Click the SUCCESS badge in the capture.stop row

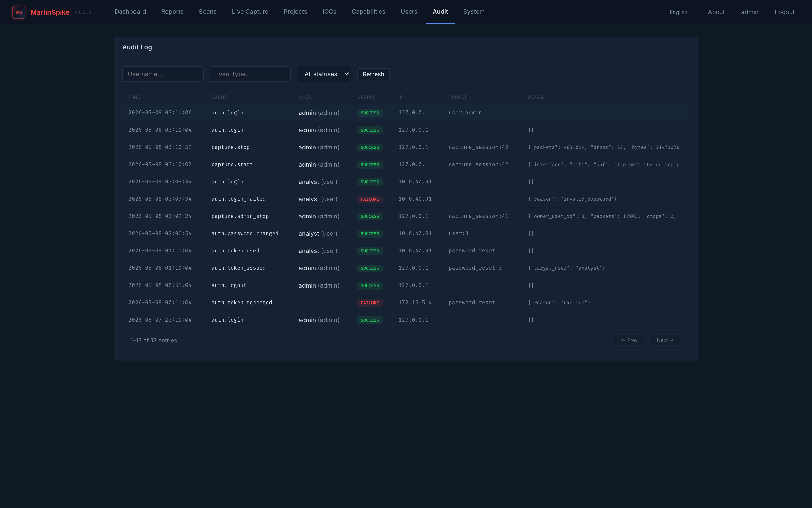(x=369, y=148)
